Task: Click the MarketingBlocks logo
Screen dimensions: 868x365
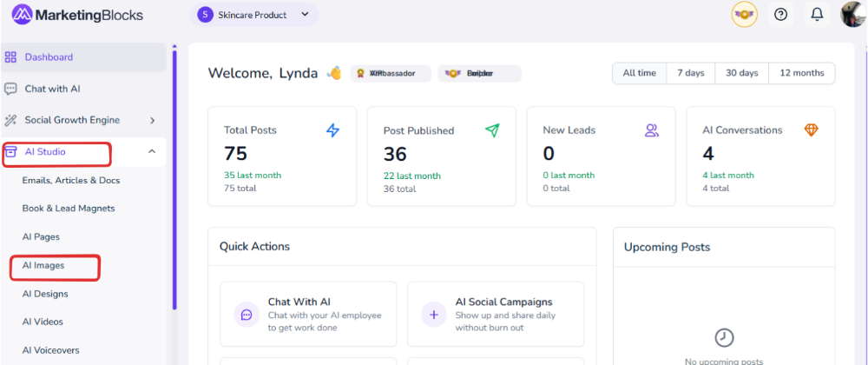Action: point(77,15)
